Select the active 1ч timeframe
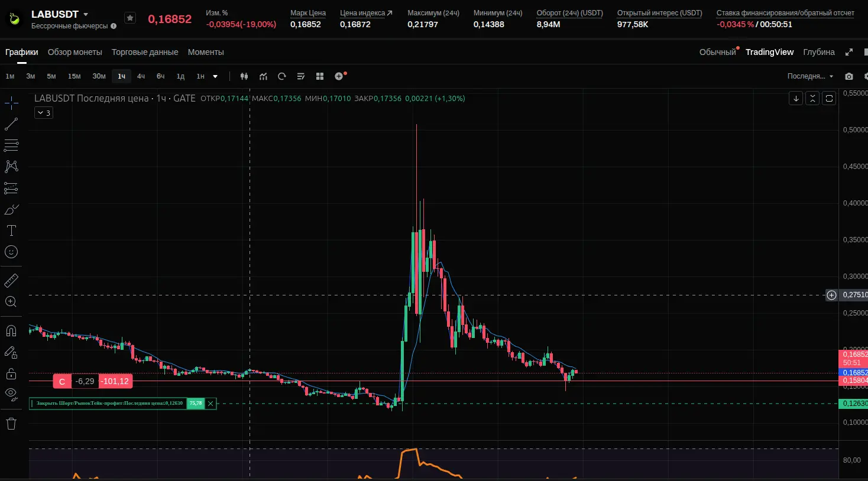Viewport: 868px width, 481px height. point(121,76)
